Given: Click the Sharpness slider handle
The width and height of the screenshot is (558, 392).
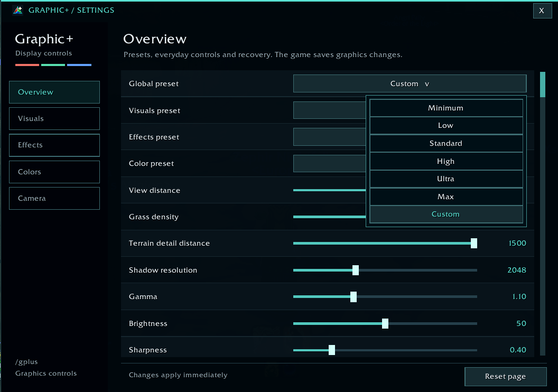Looking at the screenshot, I should click(332, 350).
